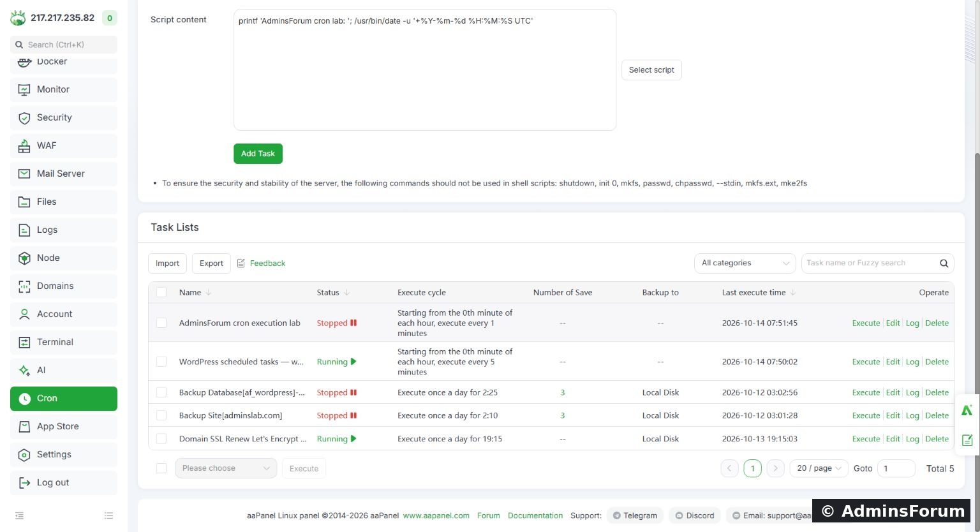Click the AI sparkle icon
This screenshot has height=532, width=980.
tap(24, 370)
